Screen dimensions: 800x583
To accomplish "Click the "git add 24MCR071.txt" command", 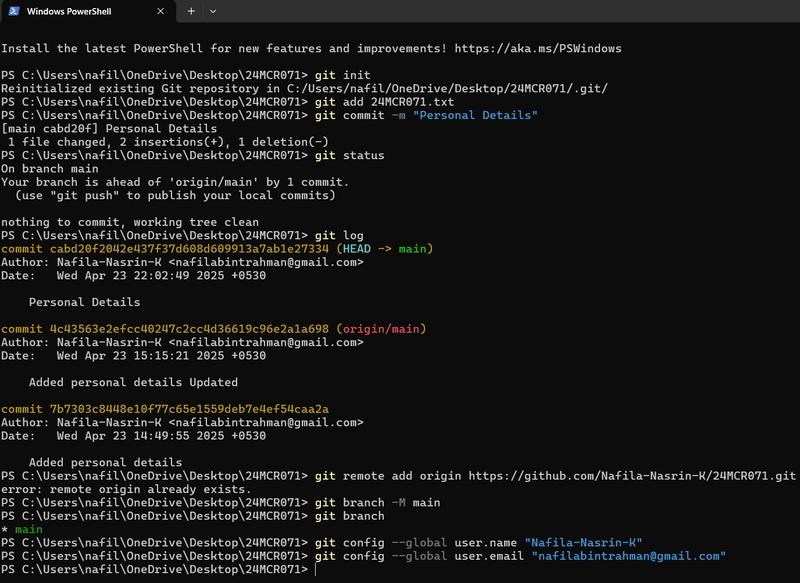I will pyautogui.click(x=384, y=102).
